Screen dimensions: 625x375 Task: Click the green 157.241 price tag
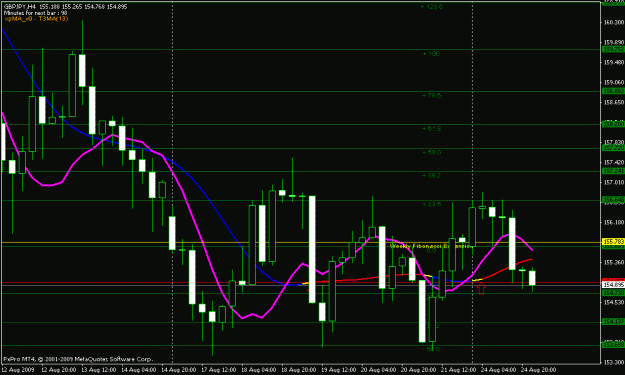coord(613,171)
